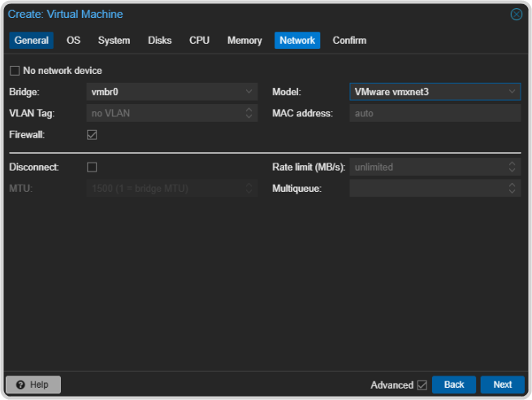532x400 pixels.
Task: Click the VLAN Tag spinner arrows
Action: [250, 113]
